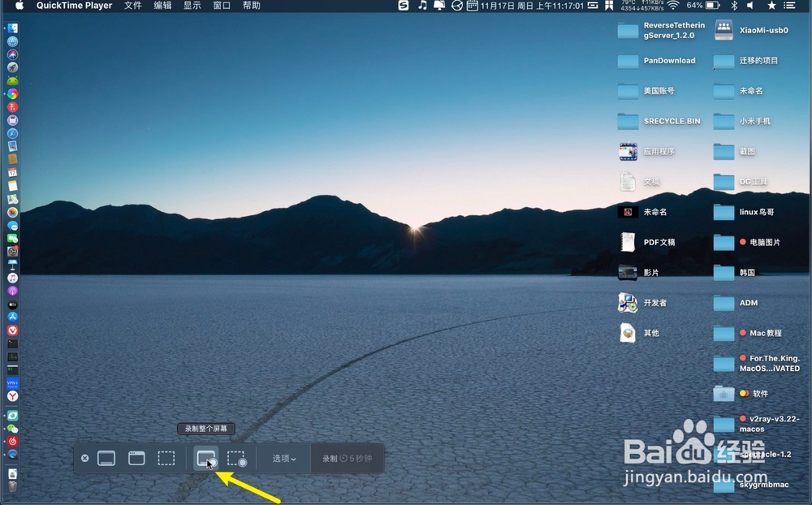This screenshot has height=505, width=812.
Task: Open the Trash in the dock
Action: tap(12, 486)
